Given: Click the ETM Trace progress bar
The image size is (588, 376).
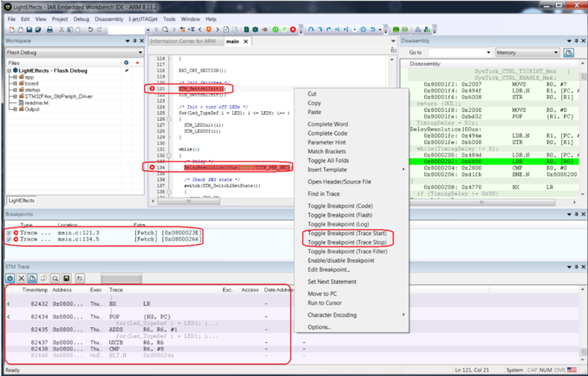Looking at the screenshot, I should click(122, 278).
